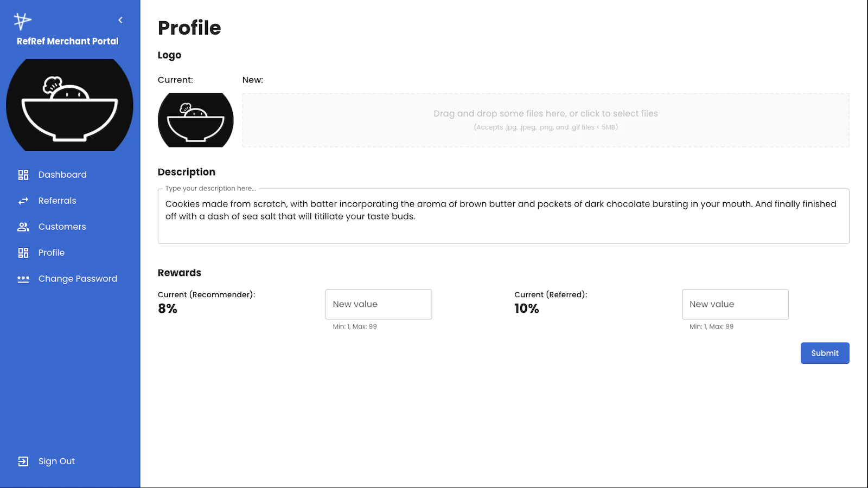Focus the description text area

click(x=503, y=216)
